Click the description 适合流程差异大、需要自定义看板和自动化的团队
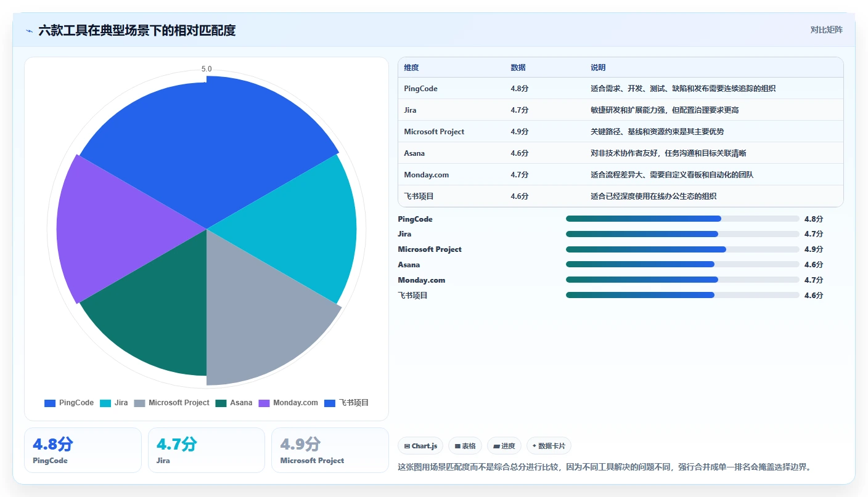The image size is (868, 497). (x=672, y=175)
